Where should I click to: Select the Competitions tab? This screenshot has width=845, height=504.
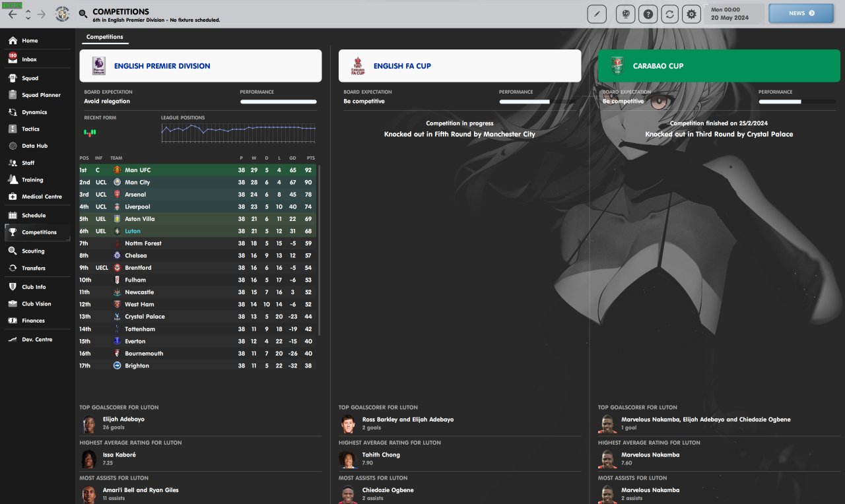coord(105,37)
